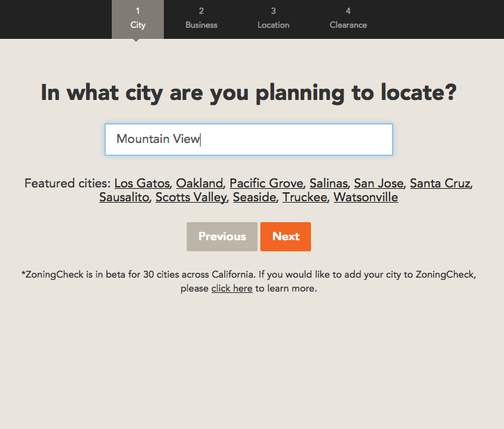Select the Scotts Valley link

coord(191,197)
